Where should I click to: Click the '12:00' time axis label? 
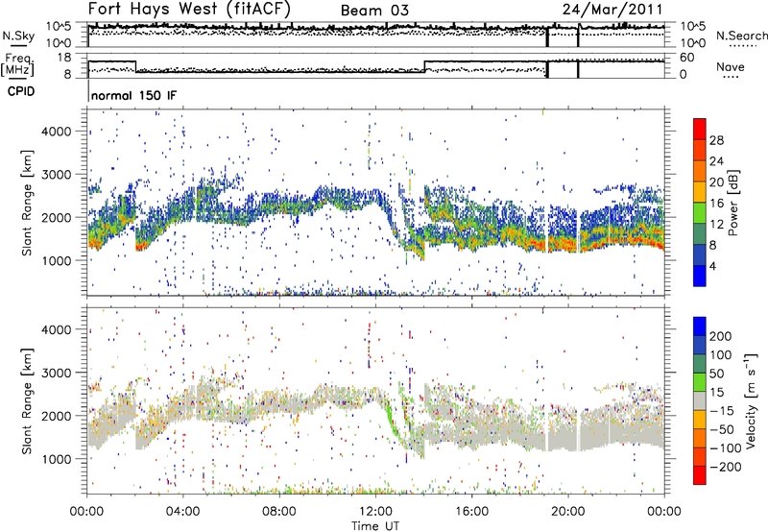pyautogui.click(x=375, y=512)
